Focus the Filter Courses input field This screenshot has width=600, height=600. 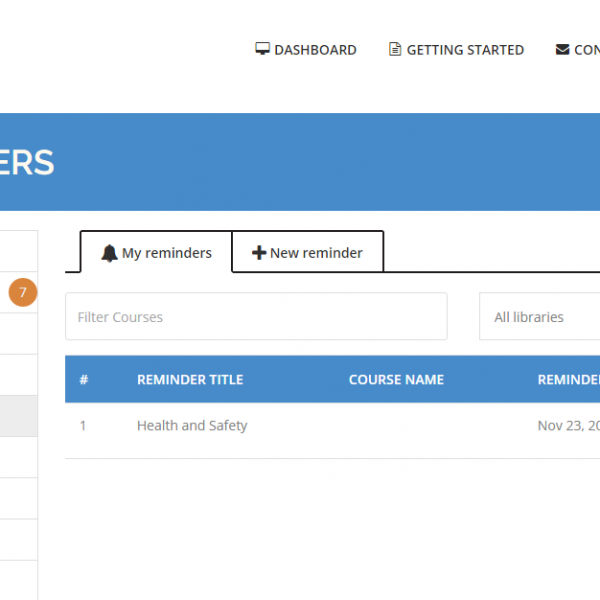pyautogui.click(x=256, y=317)
